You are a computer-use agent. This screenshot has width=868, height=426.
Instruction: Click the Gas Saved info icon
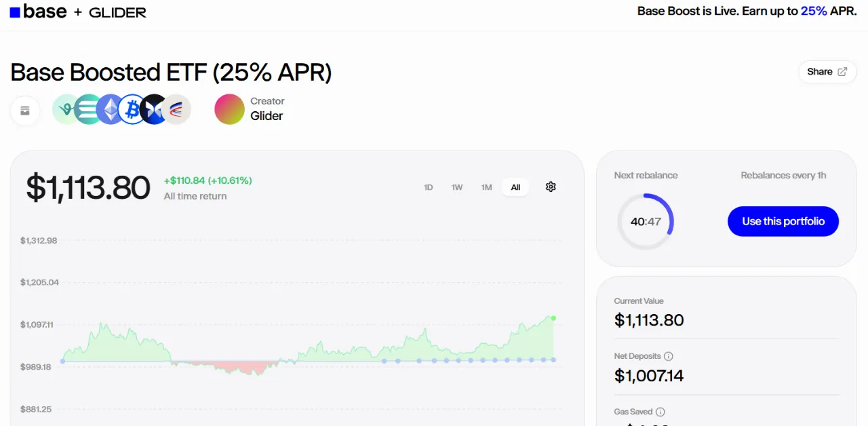(x=660, y=412)
